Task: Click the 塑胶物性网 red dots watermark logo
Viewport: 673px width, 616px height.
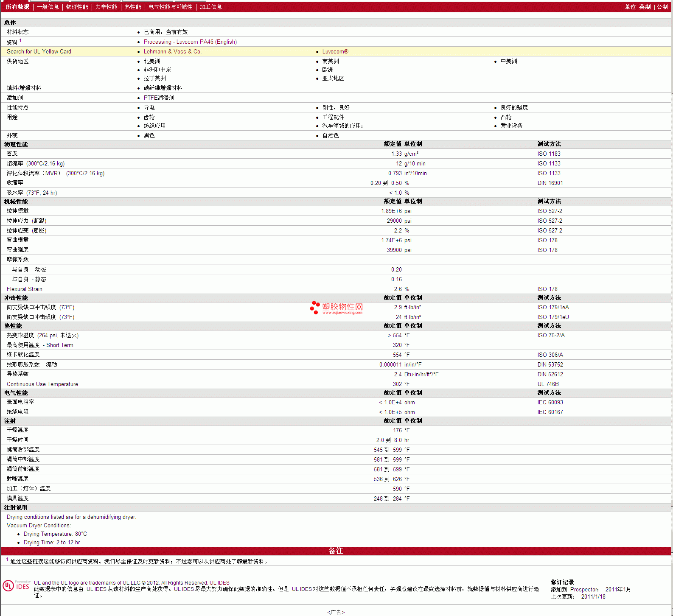Action: pyautogui.click(x=315, y=308)
